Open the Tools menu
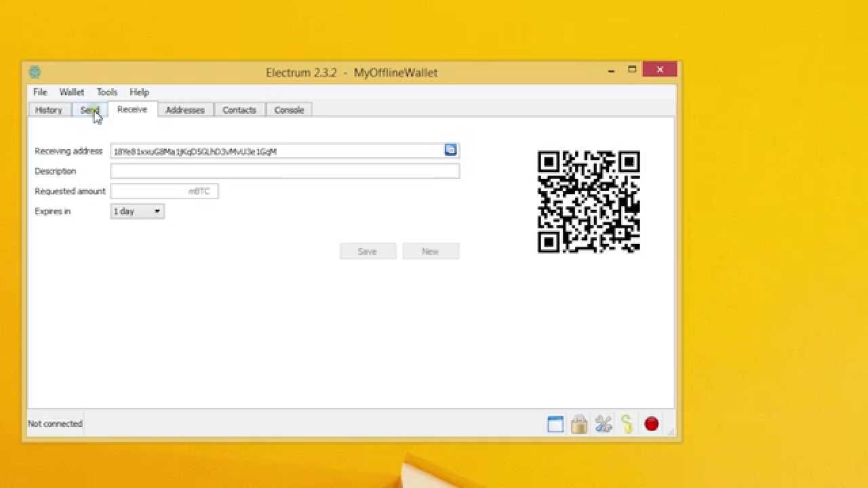Screen dimensions: 868x488 (106, 92)
